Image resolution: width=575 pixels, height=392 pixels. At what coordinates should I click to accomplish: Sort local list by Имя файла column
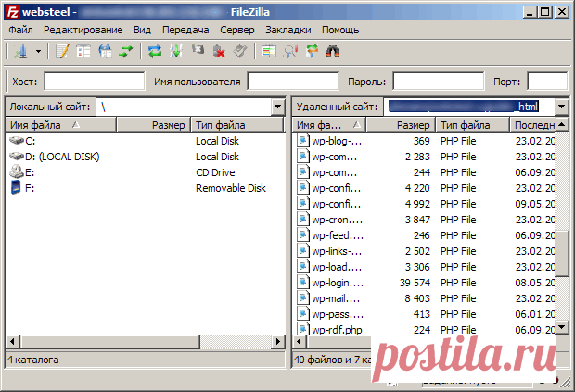pyautogui.click(x=61, y=125)
